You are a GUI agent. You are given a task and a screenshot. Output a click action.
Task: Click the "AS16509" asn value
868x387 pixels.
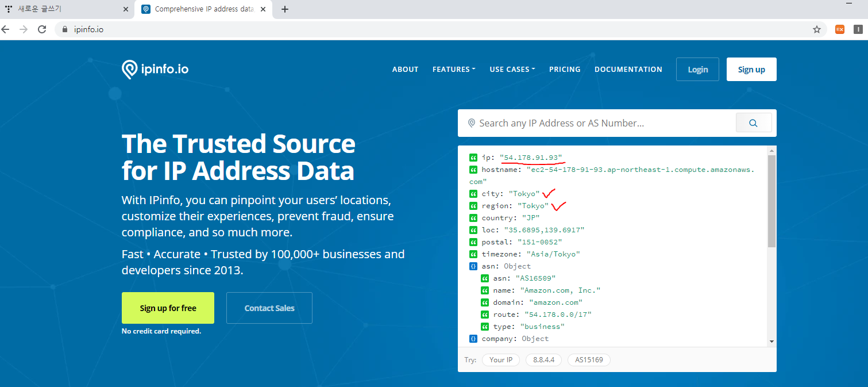click(x=535, y=278)
